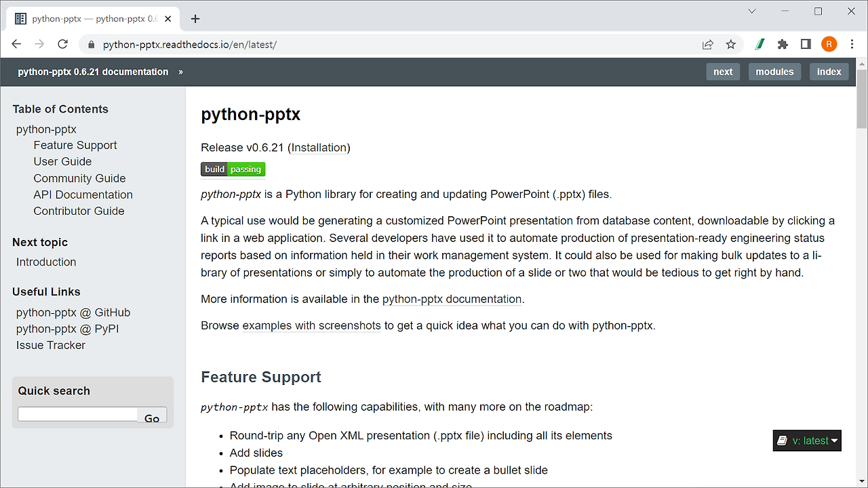Click the Quick search input field
Image resolution: width=868 pixels, height=488 pixels.
coord(78,414)
